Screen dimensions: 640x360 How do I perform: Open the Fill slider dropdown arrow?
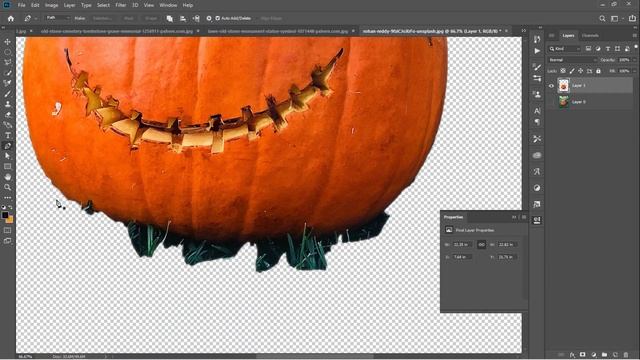pos(634,71)
